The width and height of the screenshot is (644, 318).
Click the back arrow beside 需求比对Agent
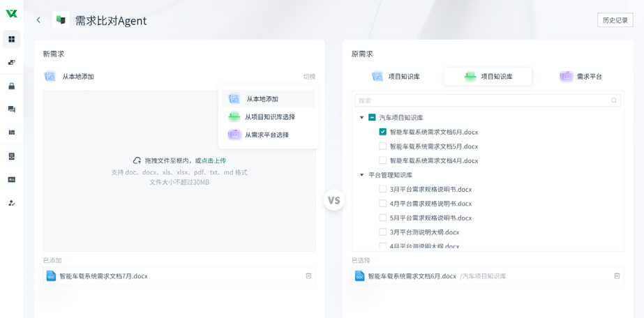pyautogui.click(x=38, y=20)
